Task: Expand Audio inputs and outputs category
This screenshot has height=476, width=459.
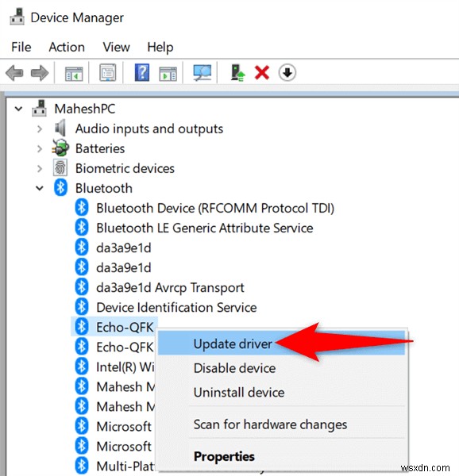Action: (x=40, y=129)
